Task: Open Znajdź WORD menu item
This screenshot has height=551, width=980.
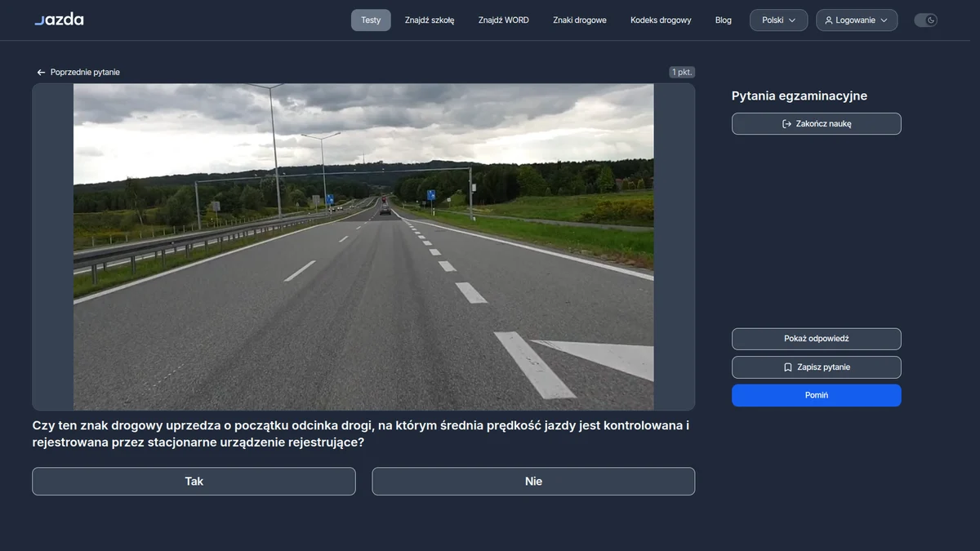Action: [504, 20]
